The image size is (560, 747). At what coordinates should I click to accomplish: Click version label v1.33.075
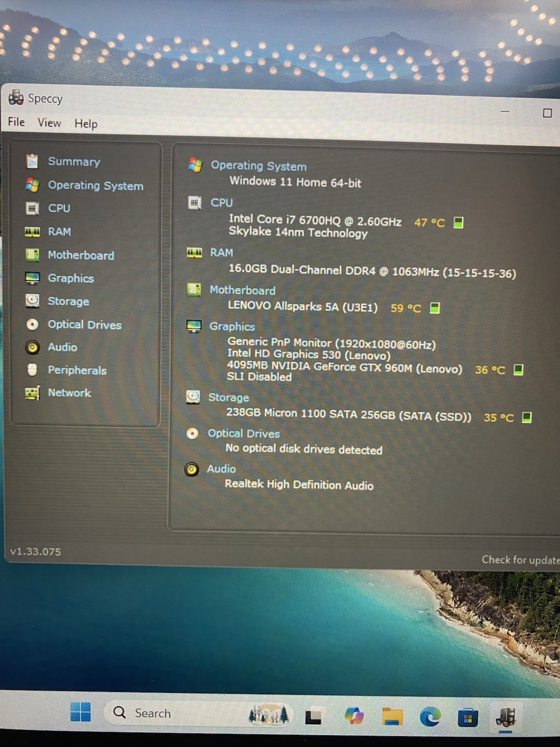pyautogui.click(x=35, y=551)
